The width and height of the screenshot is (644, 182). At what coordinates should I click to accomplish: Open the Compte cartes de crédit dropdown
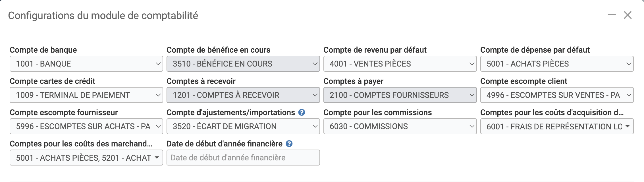point(86,95)
